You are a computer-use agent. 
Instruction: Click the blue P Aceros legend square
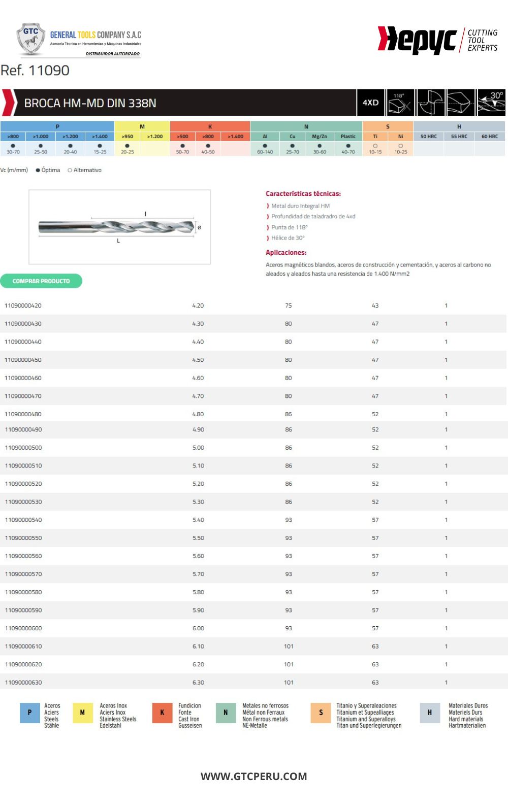click(29, 713)
